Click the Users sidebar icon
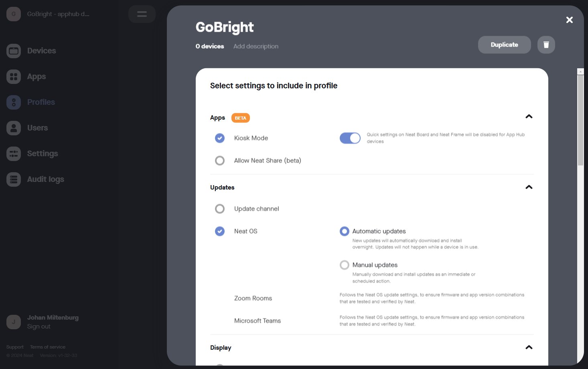The width and height of the screenshot is (588, 369). click(x=14, y=128)
